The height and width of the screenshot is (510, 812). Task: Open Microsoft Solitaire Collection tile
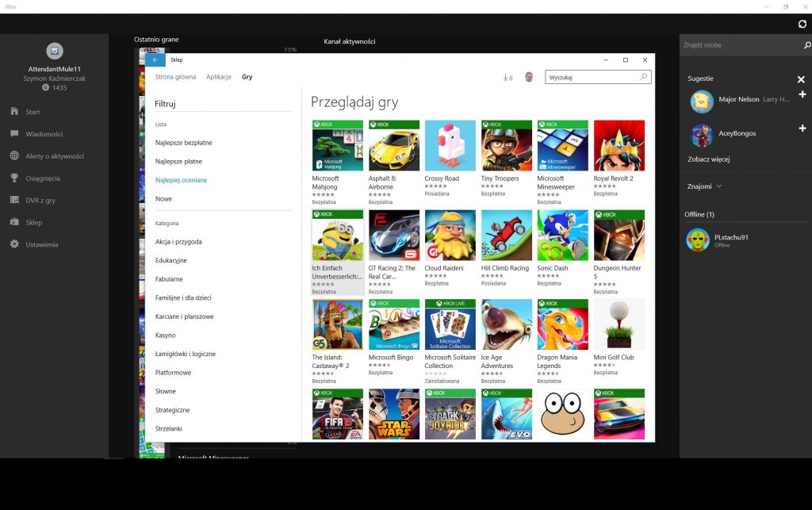[450, 324]
